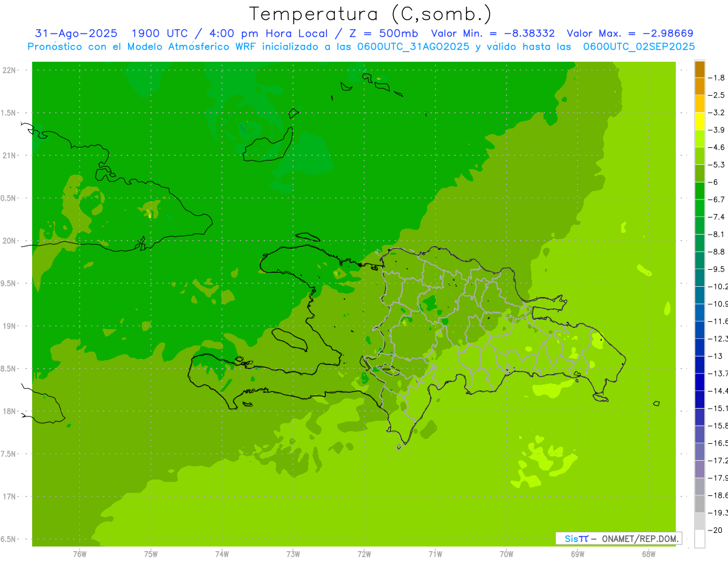Click the 18N latitude label
This screenshot has width=728, height=562.
tap(9, 411)
